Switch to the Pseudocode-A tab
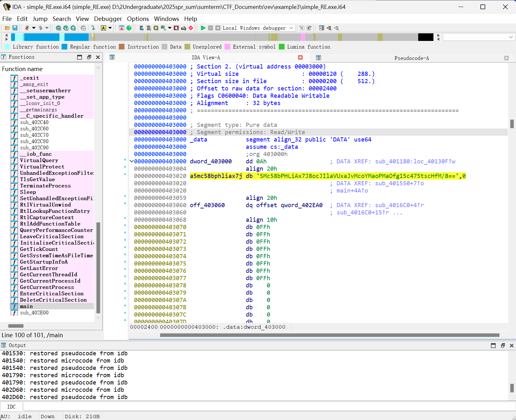Image resolution: width=516 pixels, height=420 pixels. click(411, 58)
